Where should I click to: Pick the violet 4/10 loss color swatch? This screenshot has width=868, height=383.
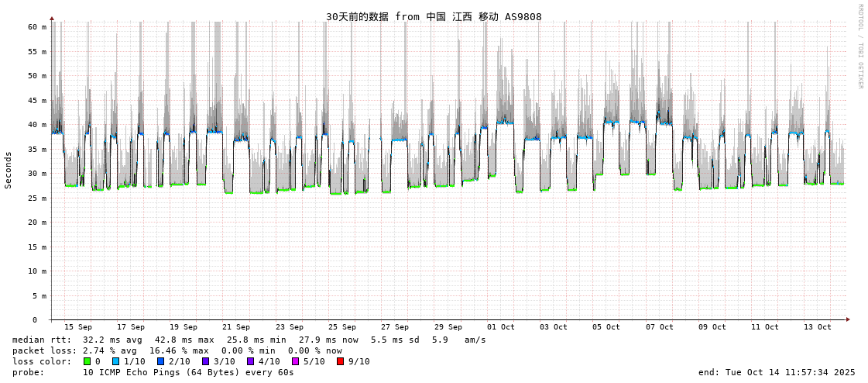tap(250, 361)
